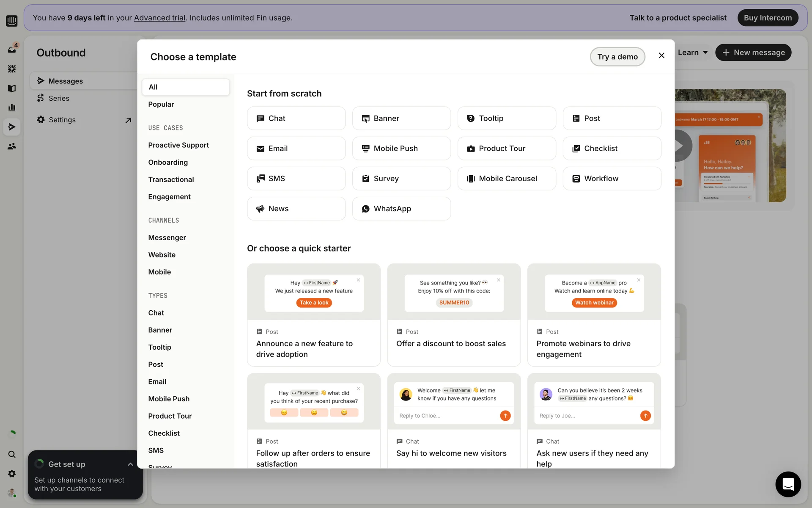
Task: Open the Reports bar chart sidebar icon
Action: (x=12, y=108)
